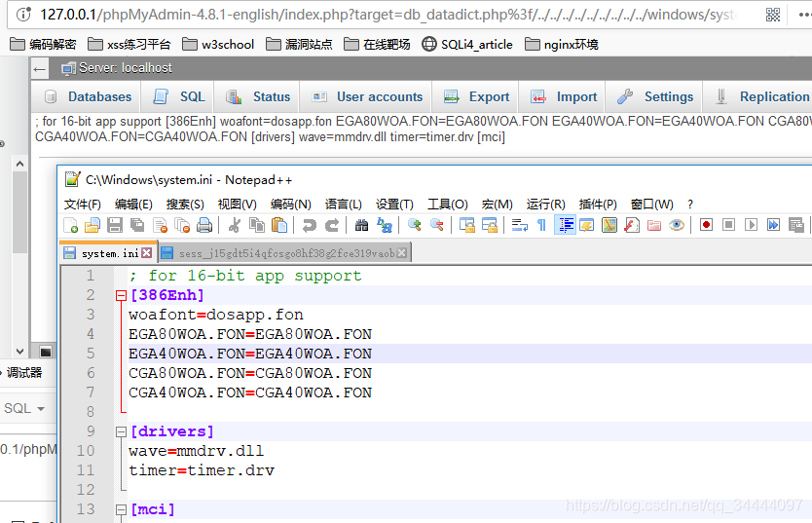The height and width of the screenshot is (523, 812).
Task: Open a file with the folder icon
Action: coord(92,225)
